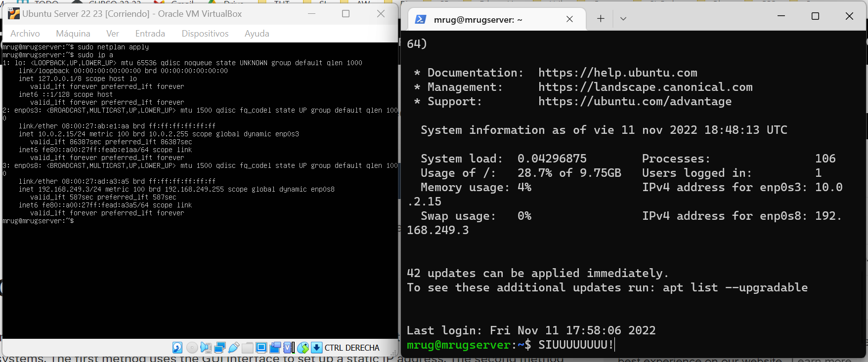The height and width of the screenshot is (362, 868).
Task: Minimize the terminal window
Action: pos(781,16)
